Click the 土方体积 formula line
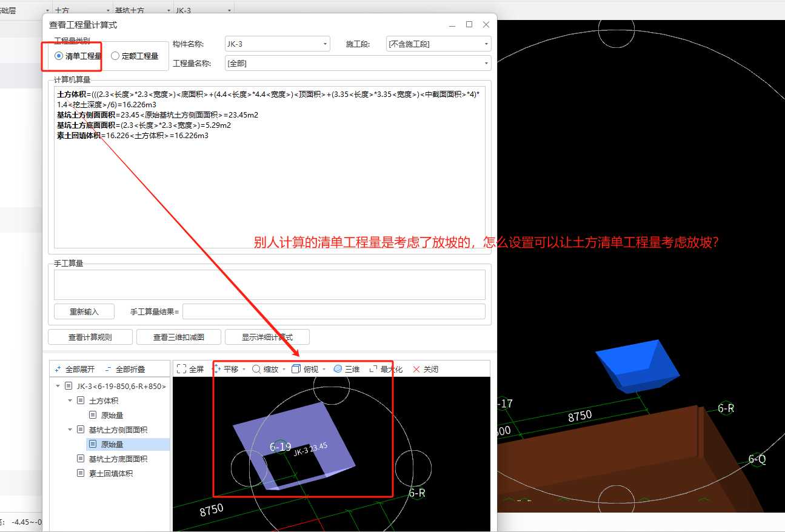 (269, 99)
